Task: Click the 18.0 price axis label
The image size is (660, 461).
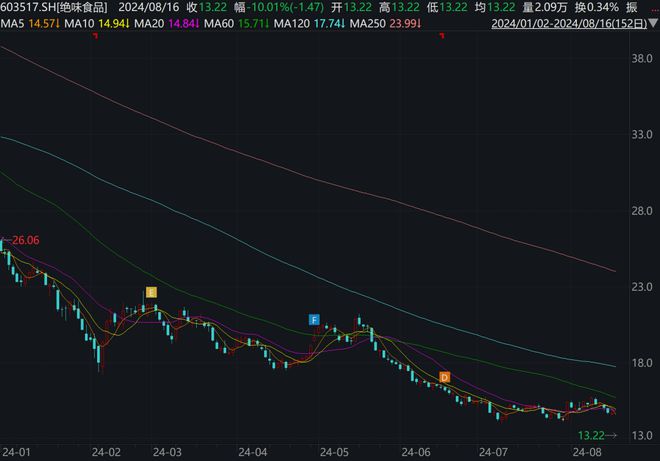Action: click(643, 363)
